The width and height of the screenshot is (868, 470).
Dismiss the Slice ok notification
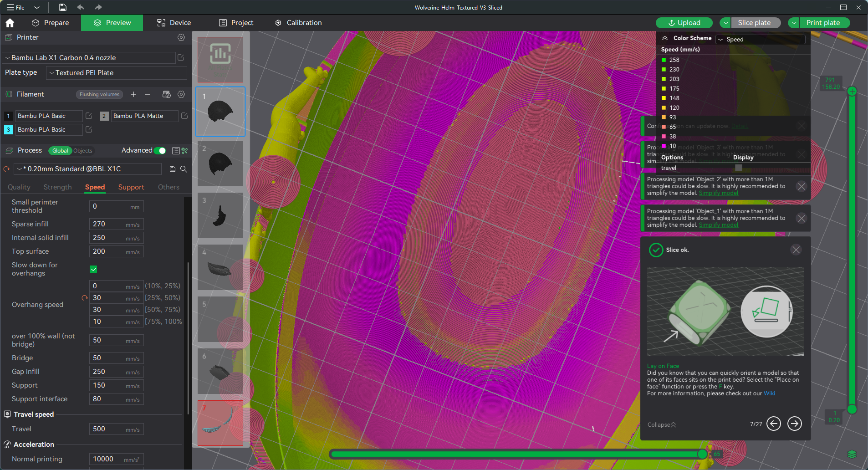pyautogui.click(x=796, y=250)
